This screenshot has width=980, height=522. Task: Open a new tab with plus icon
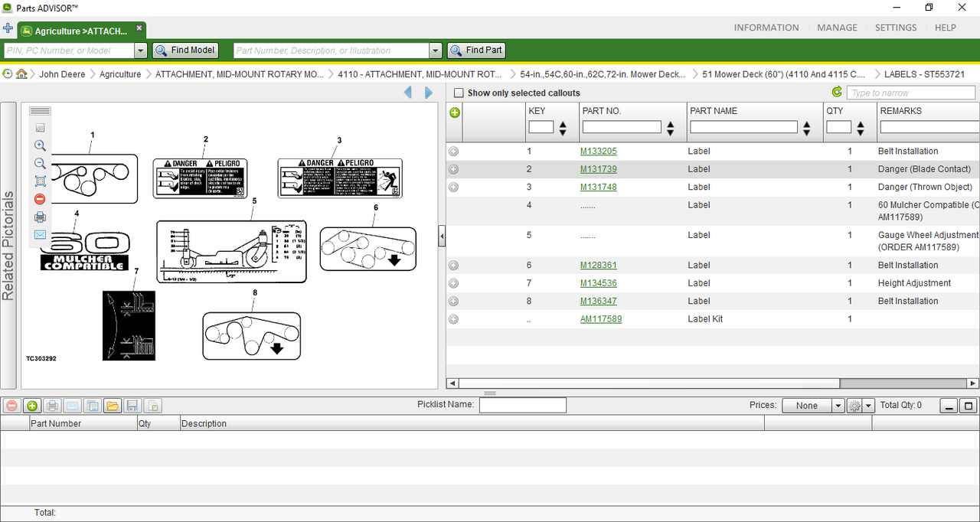(8, 28)
